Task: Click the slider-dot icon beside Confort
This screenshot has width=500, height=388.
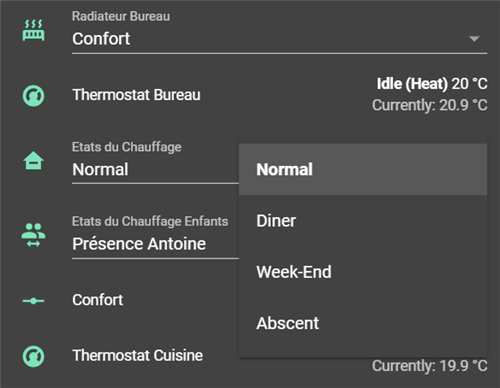Action: coord(33,301)
